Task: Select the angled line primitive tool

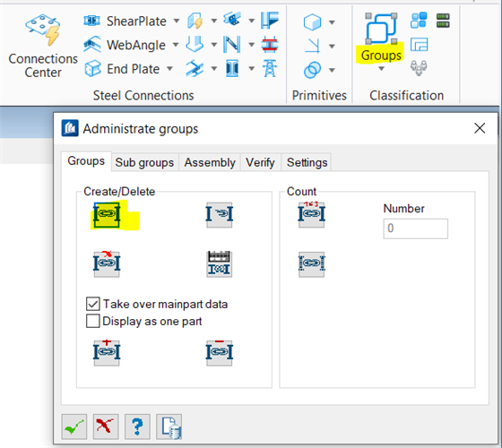Action: (312, 46)
